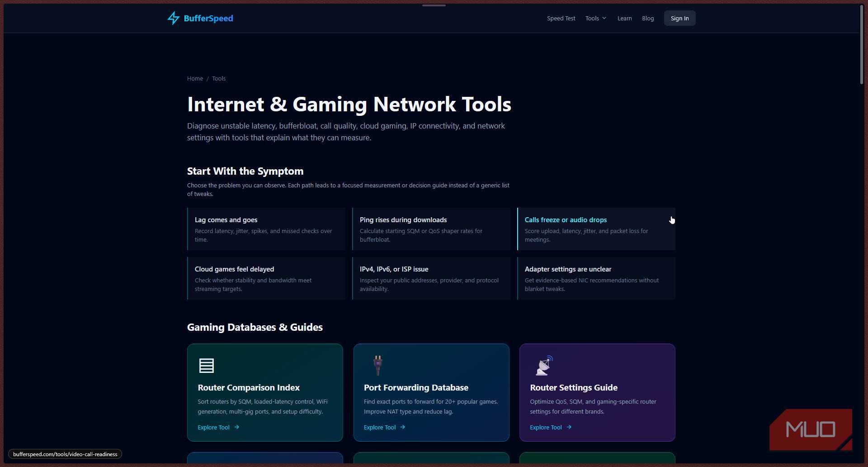
Task: Select the Router Comparison Index title
Action: (249, 387)
